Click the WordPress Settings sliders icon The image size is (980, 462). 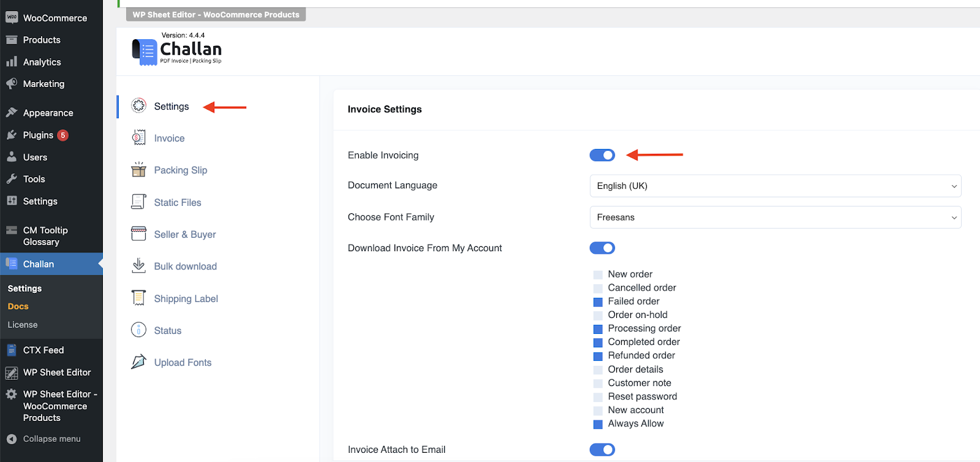[x=12, y=200]
